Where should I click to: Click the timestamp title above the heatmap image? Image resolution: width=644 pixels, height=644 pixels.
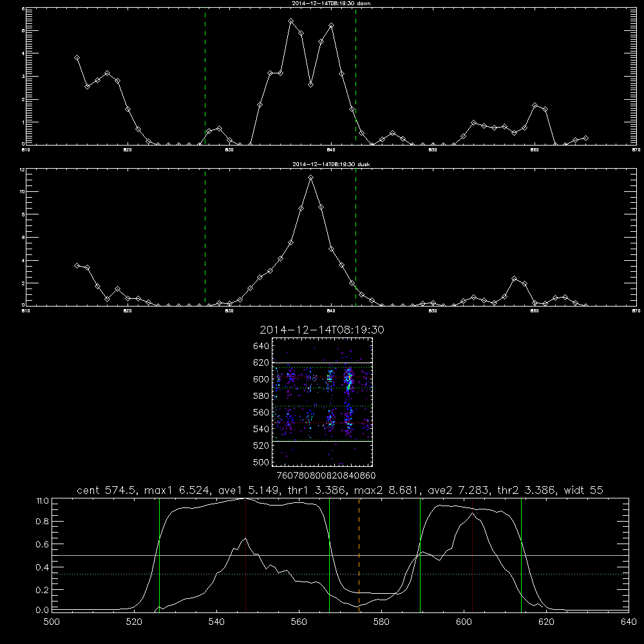click(322, 330)
